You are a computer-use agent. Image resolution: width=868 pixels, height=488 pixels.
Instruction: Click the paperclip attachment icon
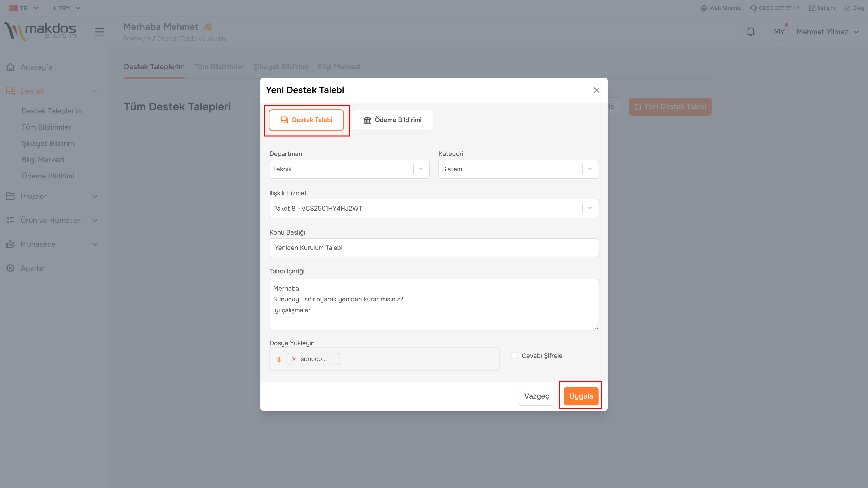[x=279, y=359]
